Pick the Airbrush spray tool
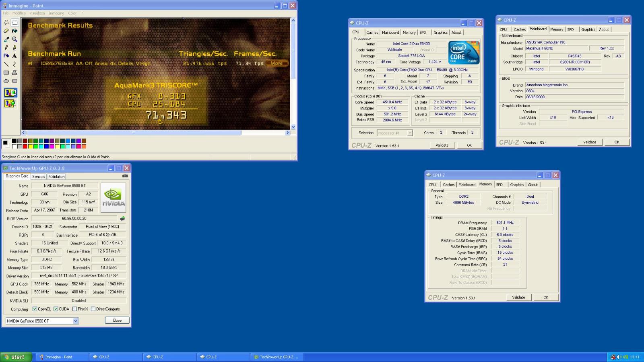This screenshot has height=362, width=644. [6, 56]
